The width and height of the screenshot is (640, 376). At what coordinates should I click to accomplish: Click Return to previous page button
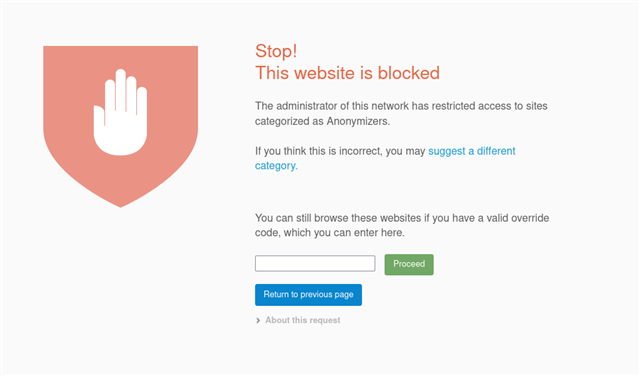(x=308, y=294)
